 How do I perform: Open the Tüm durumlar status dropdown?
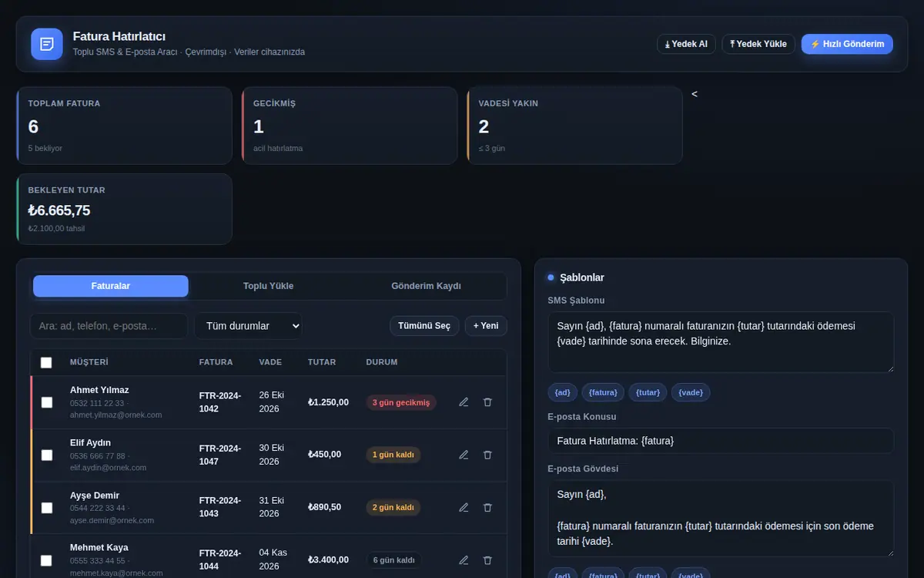pos(248,326)
